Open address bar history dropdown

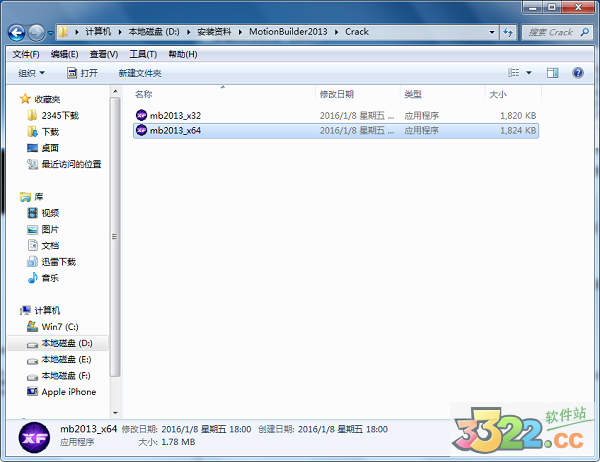point(492,32)
